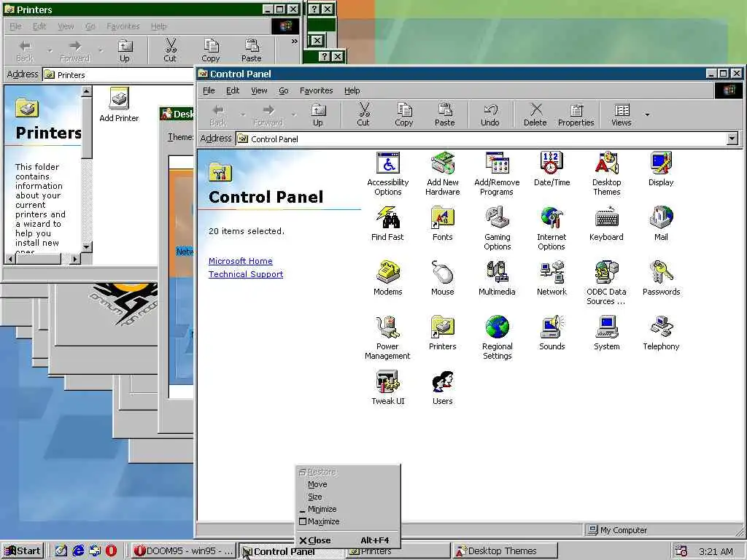Click Paste in Control Panel toolbar
Viewport: 747px width, 560px height.
pos(444,114)
